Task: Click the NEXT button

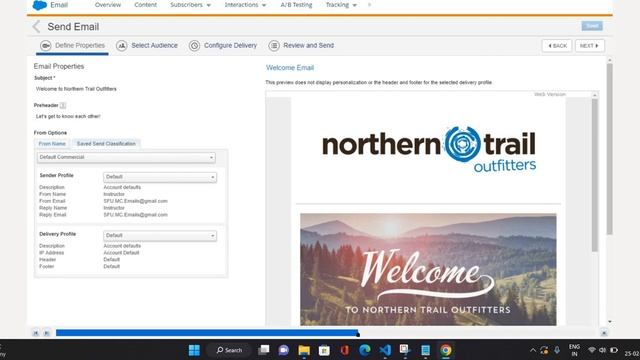Action: click(x=590, y=46)
